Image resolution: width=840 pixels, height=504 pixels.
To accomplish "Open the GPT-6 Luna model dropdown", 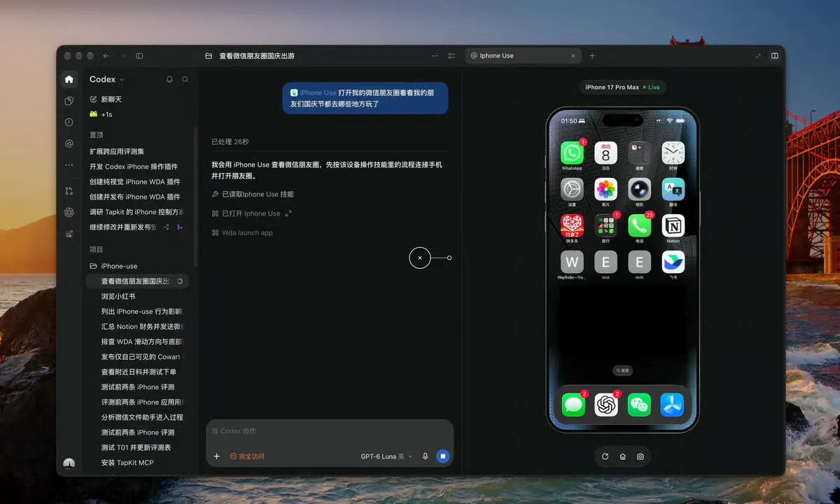I will 386,456.
